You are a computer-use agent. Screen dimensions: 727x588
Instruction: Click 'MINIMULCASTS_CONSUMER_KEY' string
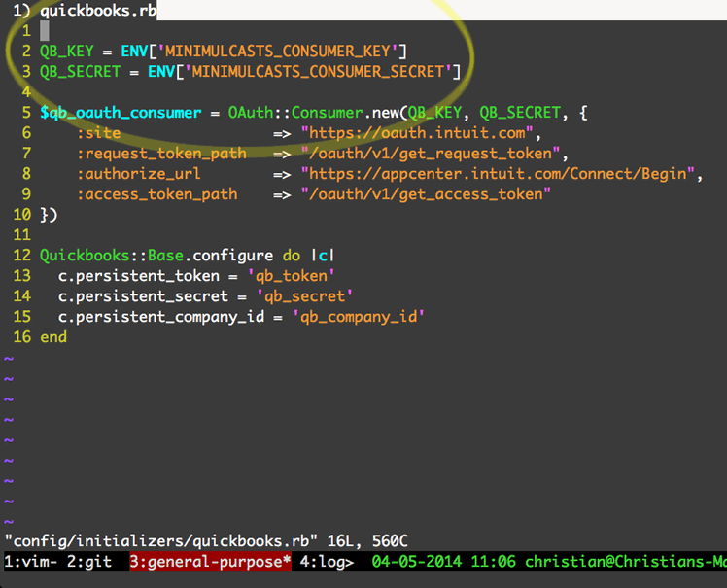[x=278, y=51]
